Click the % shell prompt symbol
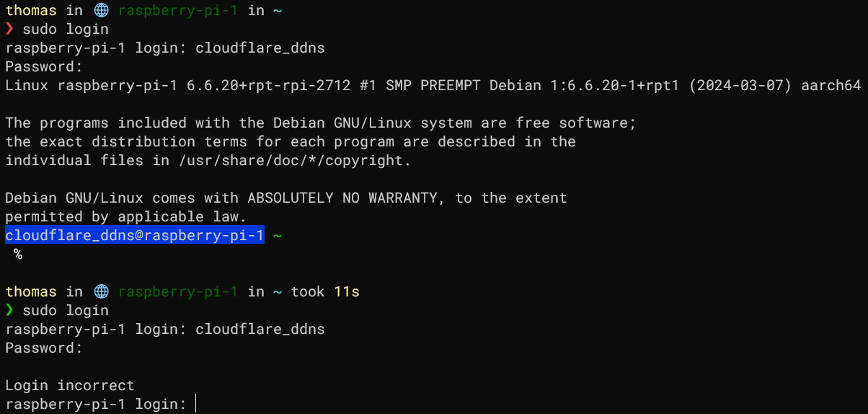The width and height of the screenshot is (868, 414). click(18, 255)
